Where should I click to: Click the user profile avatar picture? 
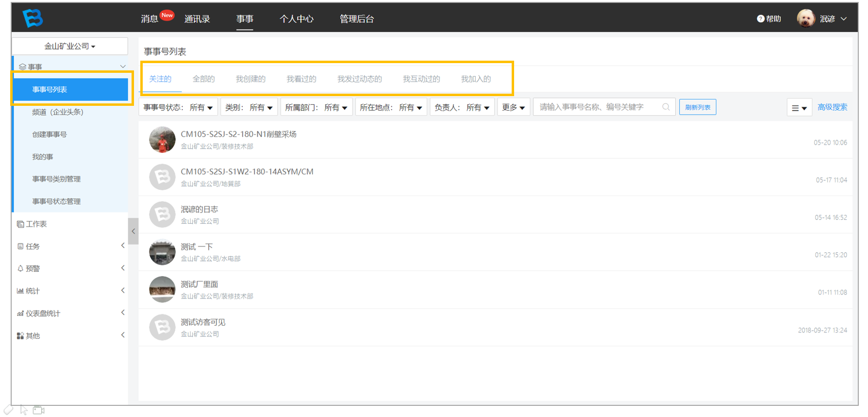[x=806, y=18]
